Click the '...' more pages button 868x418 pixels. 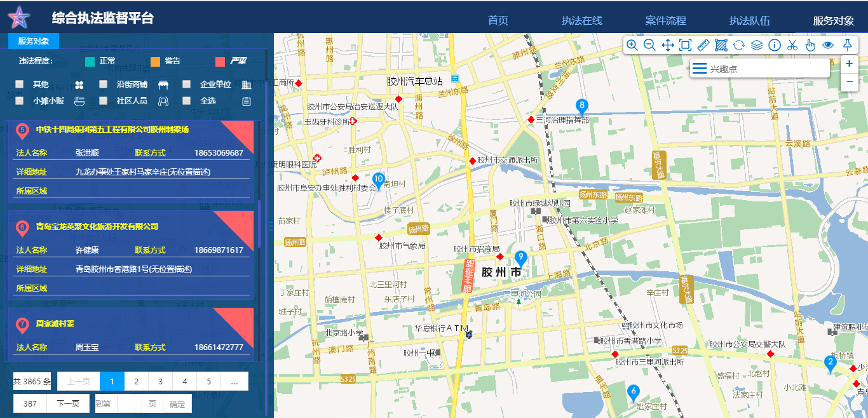[x=234, y=382]
